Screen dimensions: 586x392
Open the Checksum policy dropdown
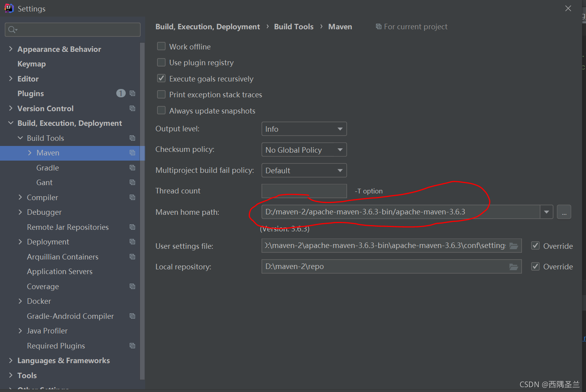tap(304, 150)
